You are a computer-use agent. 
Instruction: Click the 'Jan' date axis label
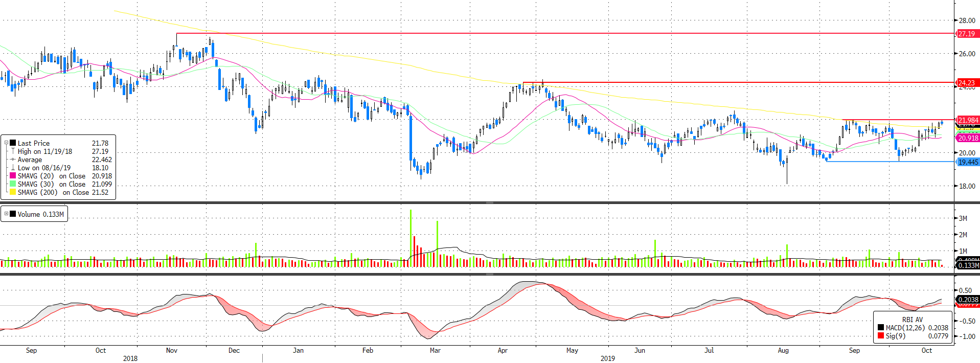pyautogui.click(x=299, y=350)
